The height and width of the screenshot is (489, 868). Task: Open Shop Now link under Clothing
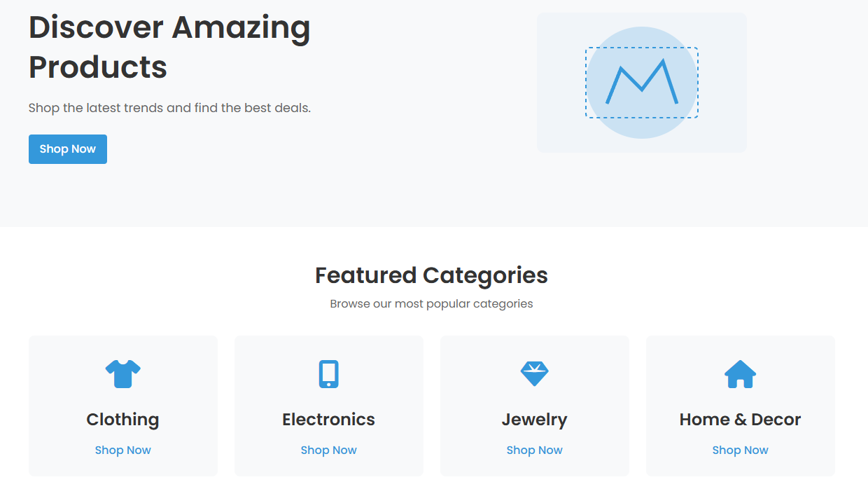[123, 450]
